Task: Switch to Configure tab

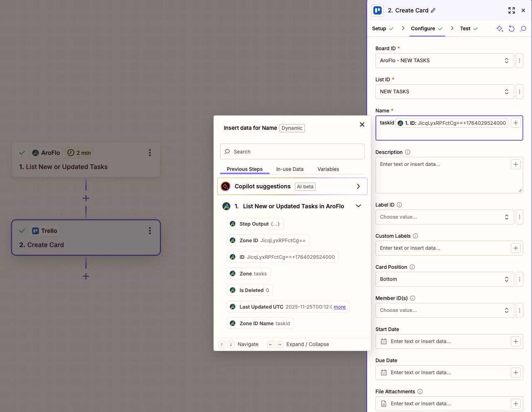Action: point(427,29)
